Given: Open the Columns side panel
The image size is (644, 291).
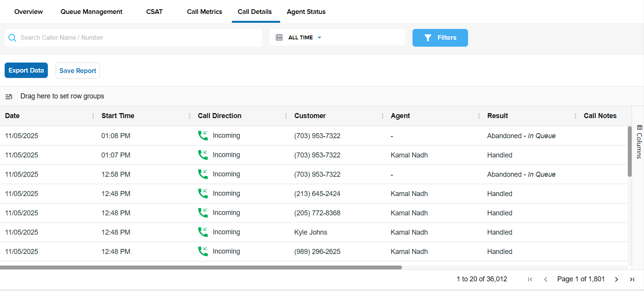Looking at the screenshot, I should 639,142.
